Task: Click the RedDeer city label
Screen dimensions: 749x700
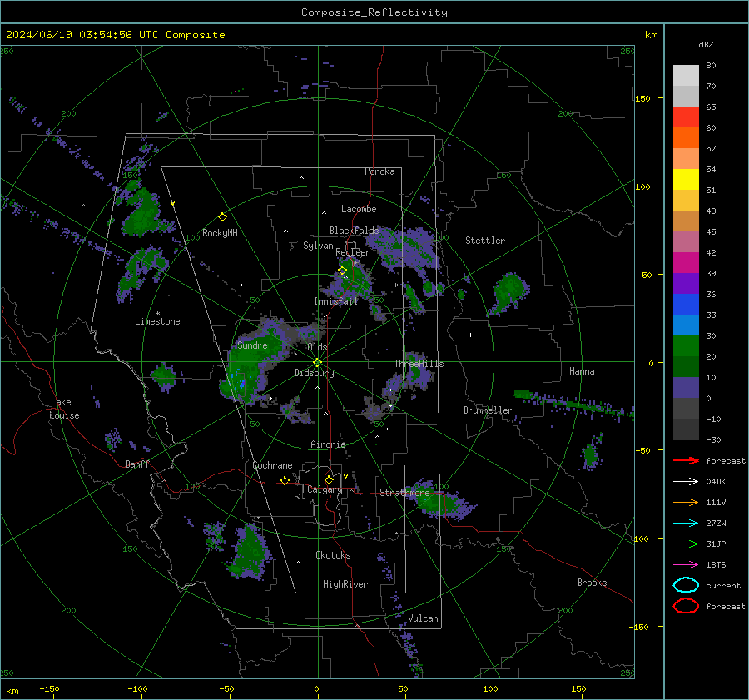Action: click(x=353, y=252)
